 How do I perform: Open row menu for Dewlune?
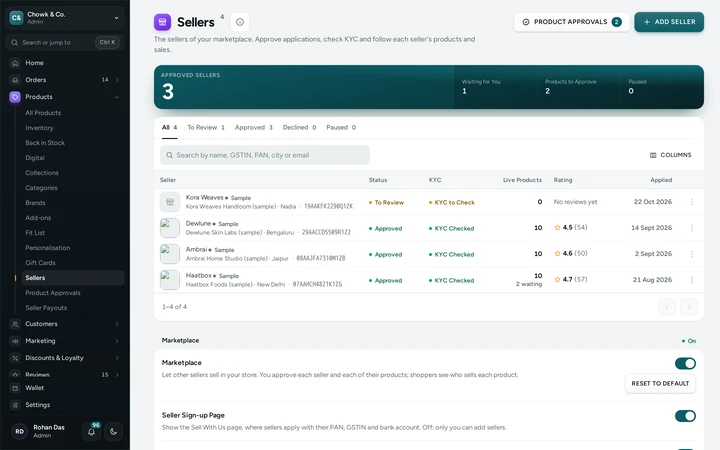pos(692,228)
